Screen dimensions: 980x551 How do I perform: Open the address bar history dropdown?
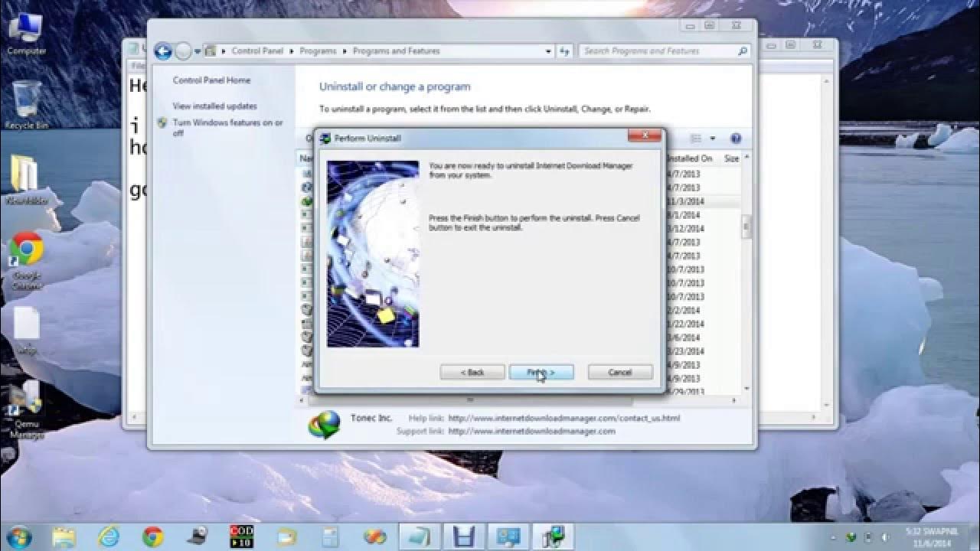[x=548, y=51]
